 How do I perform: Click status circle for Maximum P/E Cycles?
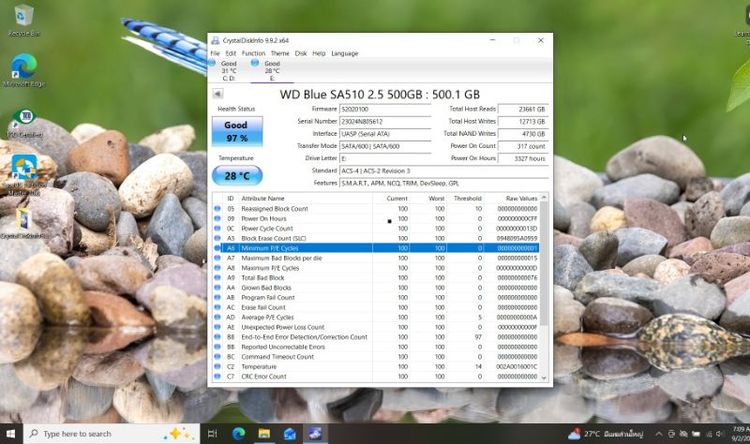pos(217,268)
